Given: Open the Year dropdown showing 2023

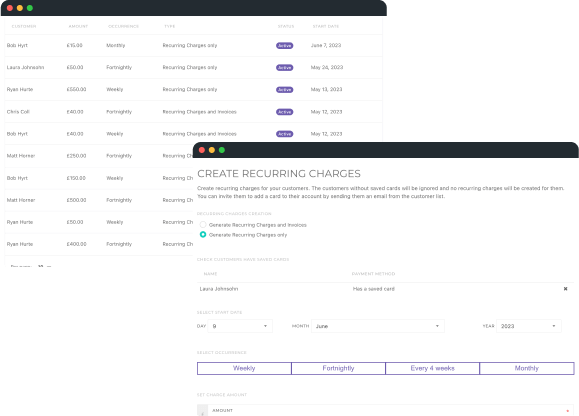Looking at the screenshot, I should click(528, 326).
